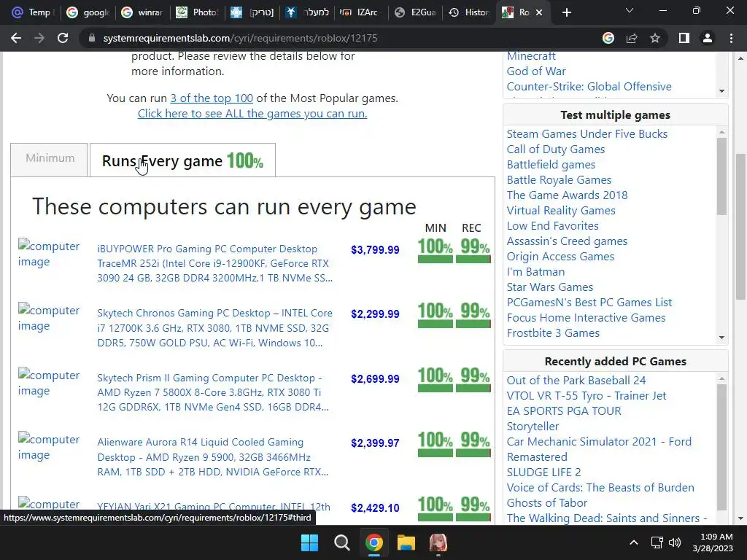Open Out of the Park Baseball 24
This screenshot has width=747, height=560.
(x=576, y=380)
